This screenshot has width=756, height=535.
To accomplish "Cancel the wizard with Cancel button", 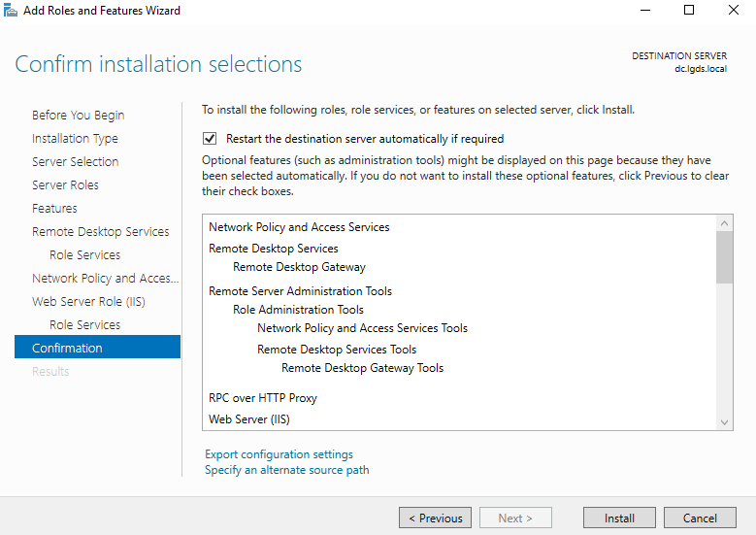I will [700, 518].
